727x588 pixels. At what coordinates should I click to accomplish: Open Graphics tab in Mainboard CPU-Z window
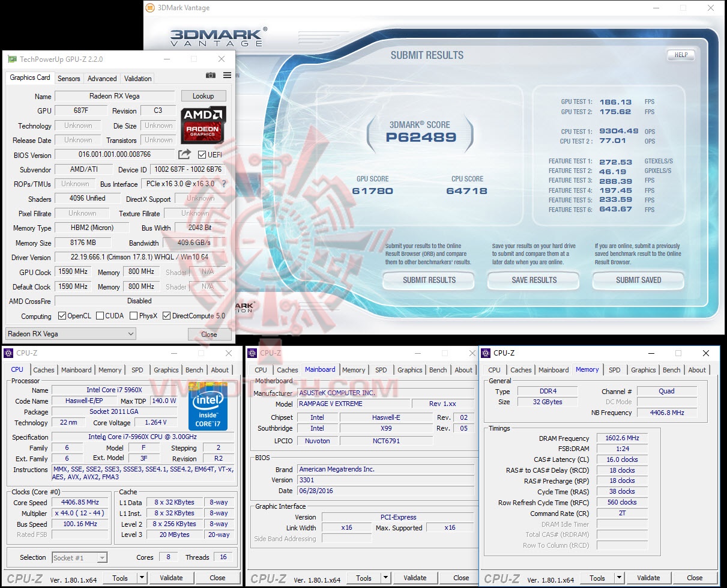pyautogui.click(x=410, y=370)
